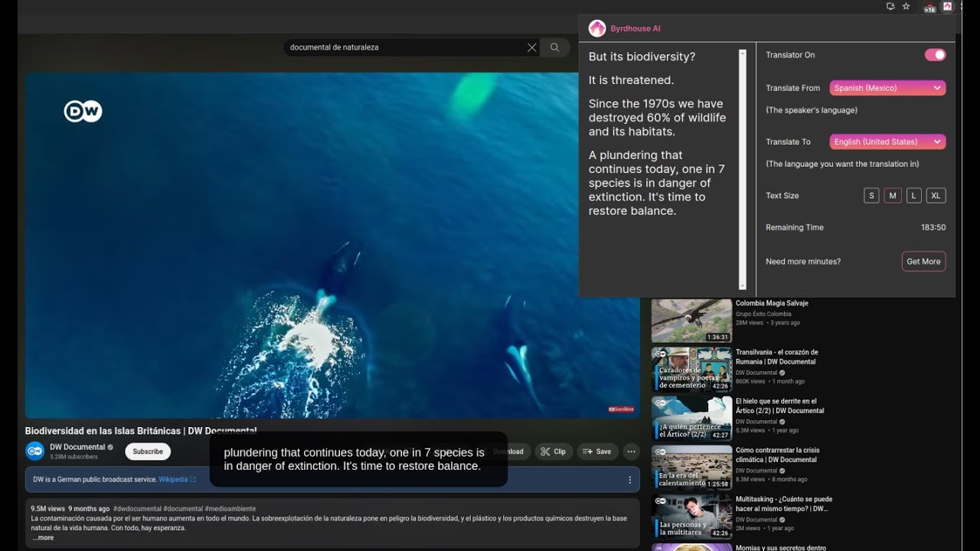Open the Colombia Magia Salvaje thumbnail
This screenshot has width=980, height=551.
(691, 321)
